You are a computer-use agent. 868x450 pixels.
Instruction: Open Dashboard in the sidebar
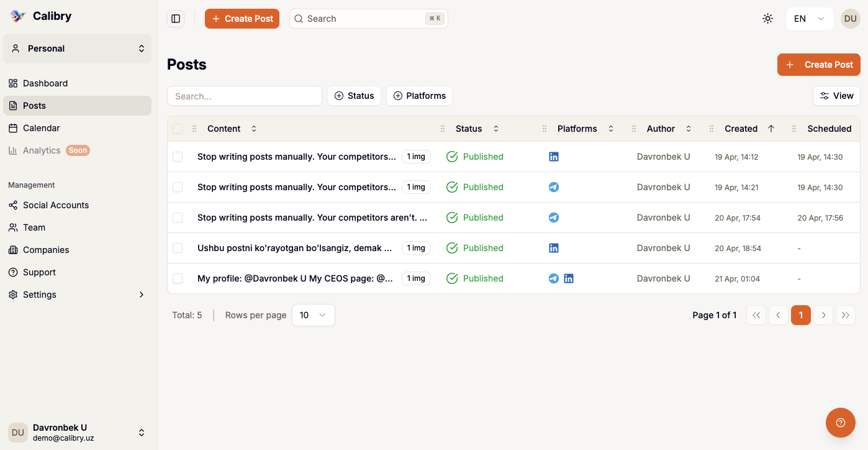[x=78, y=83]
